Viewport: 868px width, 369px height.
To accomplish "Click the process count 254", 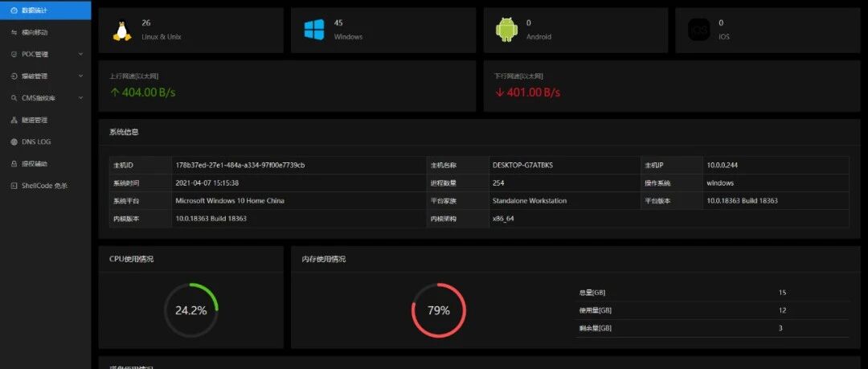I will coord(498,182).
